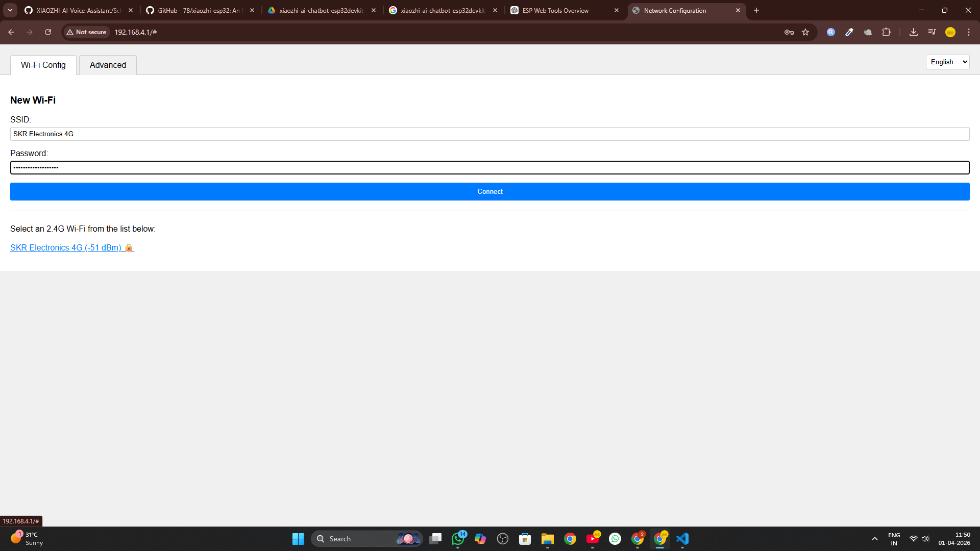Open the password manager key icon

click(x=789, y=32)
